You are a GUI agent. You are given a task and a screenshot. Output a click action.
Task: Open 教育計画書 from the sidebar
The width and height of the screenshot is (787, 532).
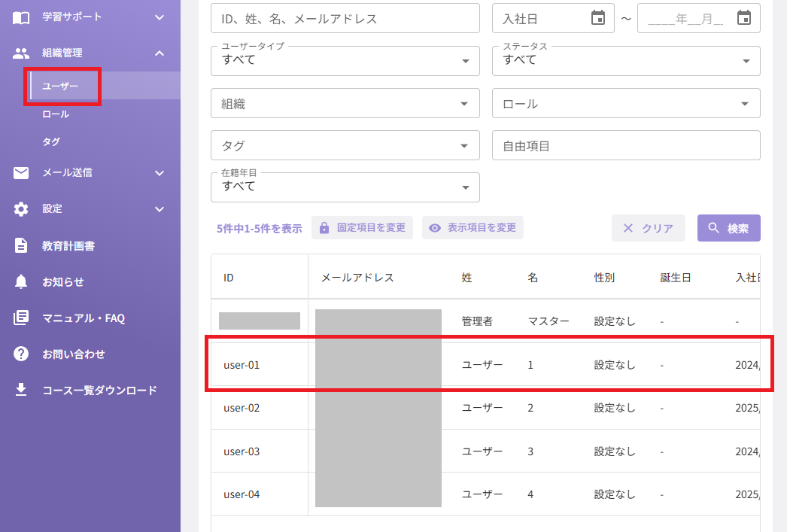click(x=68, y=246)
